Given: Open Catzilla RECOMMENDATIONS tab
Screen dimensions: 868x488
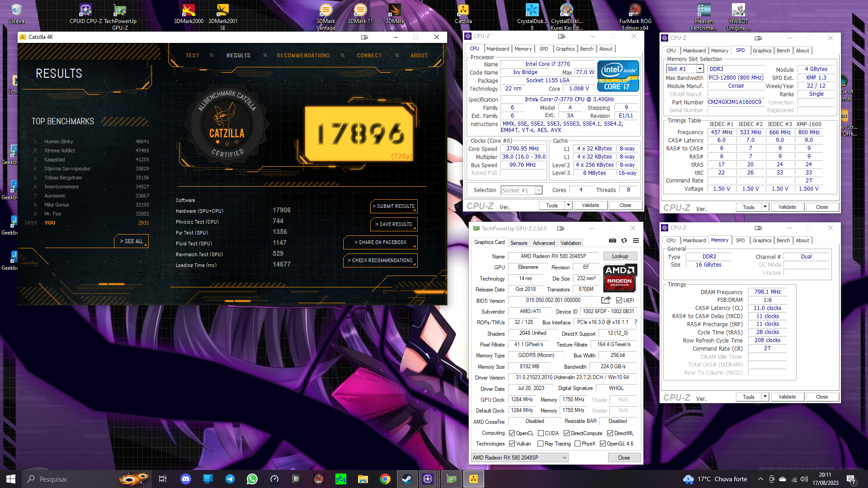Looking at the screenshot, I should pyautogui.click(x=303, y=56).
